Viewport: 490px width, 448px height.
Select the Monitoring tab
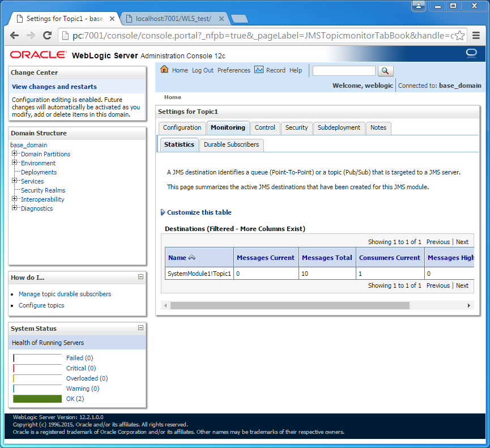228,128
